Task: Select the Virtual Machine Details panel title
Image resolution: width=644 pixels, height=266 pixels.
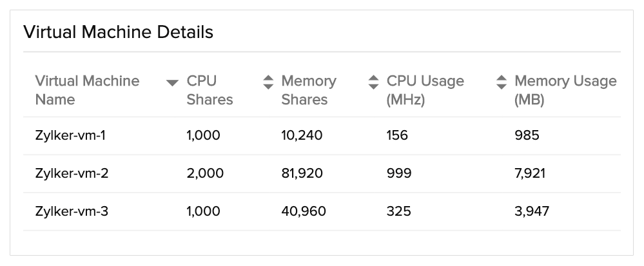Action: tap(118, 32)
